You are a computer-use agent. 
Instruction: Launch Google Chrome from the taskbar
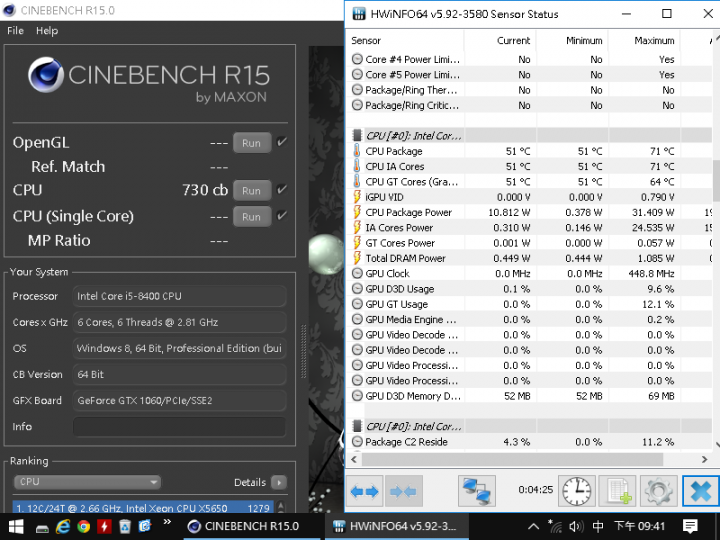click(84, 526)
